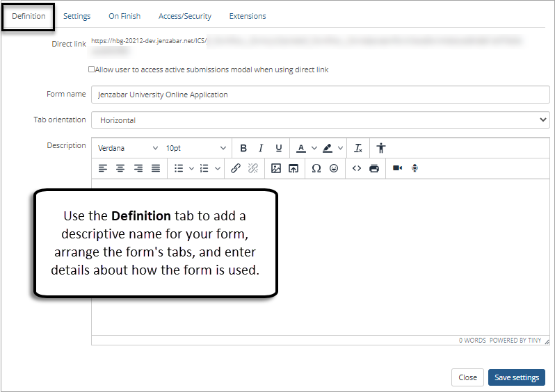This screenshot has height=392, width=555.
Task: Switch to the Settings tab
Action: pos(77,16)
